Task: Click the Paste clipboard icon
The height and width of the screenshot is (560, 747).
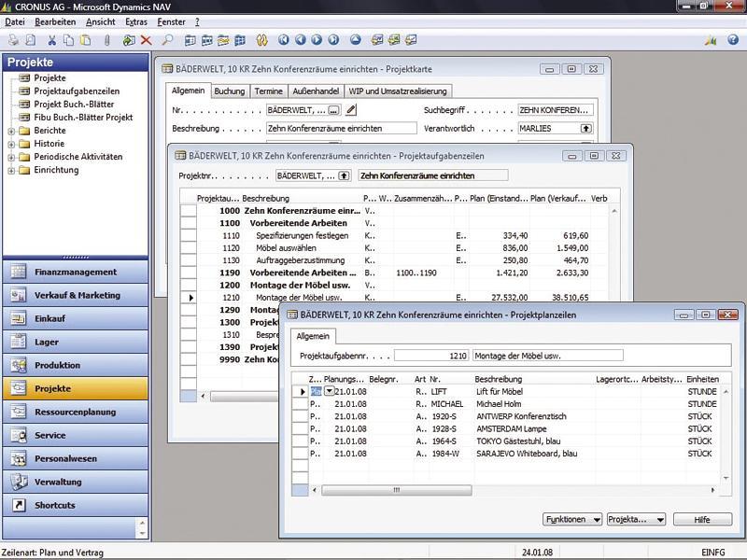Action: click(x=86, y=40)
